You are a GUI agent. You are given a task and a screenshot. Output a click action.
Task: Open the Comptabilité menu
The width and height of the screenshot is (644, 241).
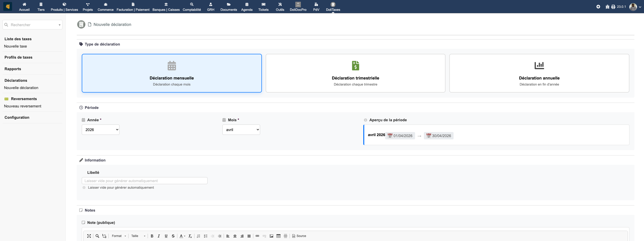click(192, 7)
